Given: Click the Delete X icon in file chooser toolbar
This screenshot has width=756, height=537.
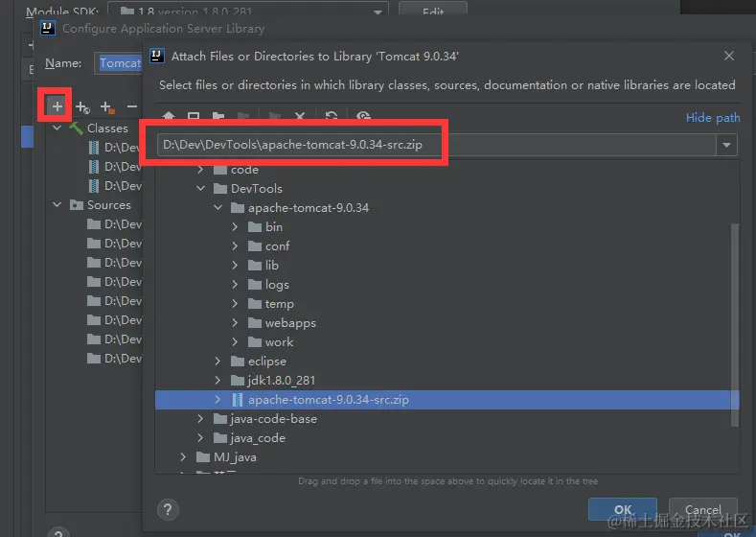Looking at the screenshot, I should point(300,116).
